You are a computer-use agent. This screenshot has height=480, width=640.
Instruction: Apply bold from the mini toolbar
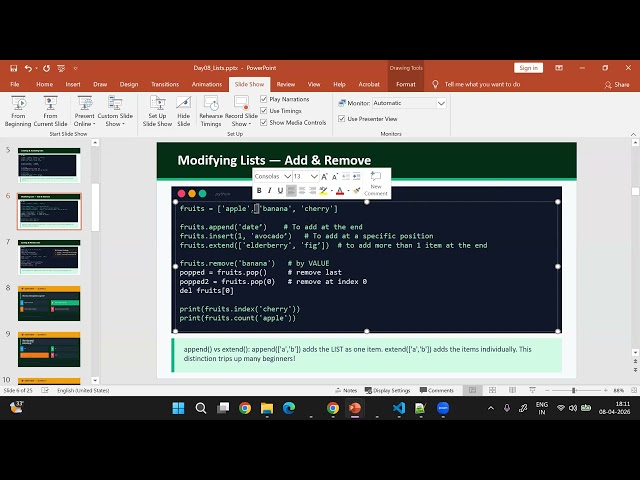pyautogui.click(x=259, y=191)
